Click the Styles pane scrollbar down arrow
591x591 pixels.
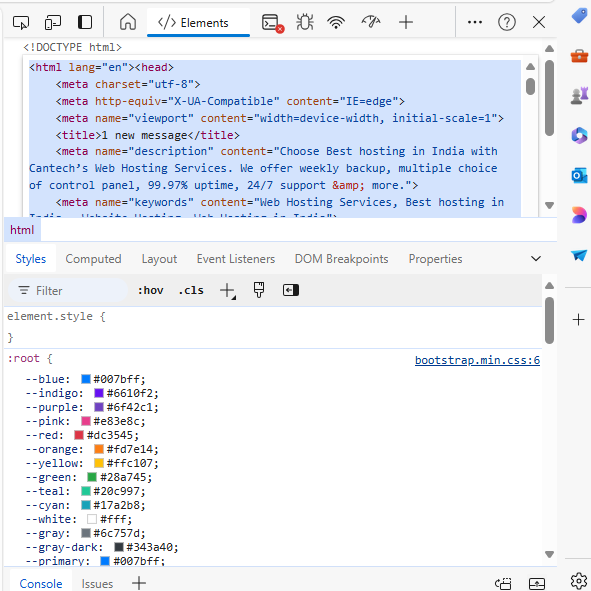pyautogui.click(x=549, y=554)
